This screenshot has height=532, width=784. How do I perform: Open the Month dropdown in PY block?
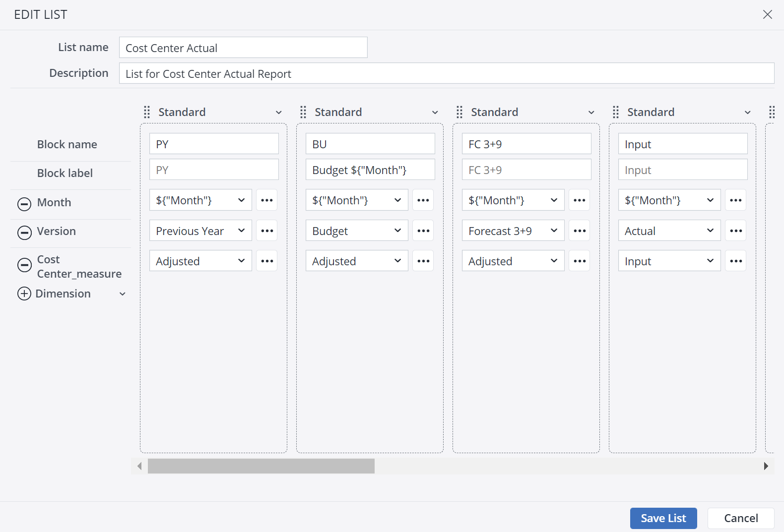pyautogui.click(x=200, y=200)
